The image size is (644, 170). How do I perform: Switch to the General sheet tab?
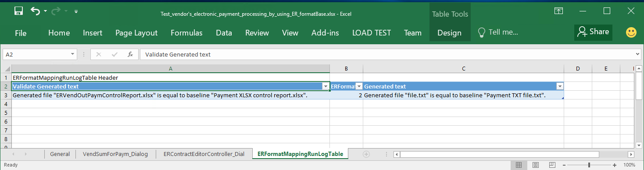[x=60, y=154]
